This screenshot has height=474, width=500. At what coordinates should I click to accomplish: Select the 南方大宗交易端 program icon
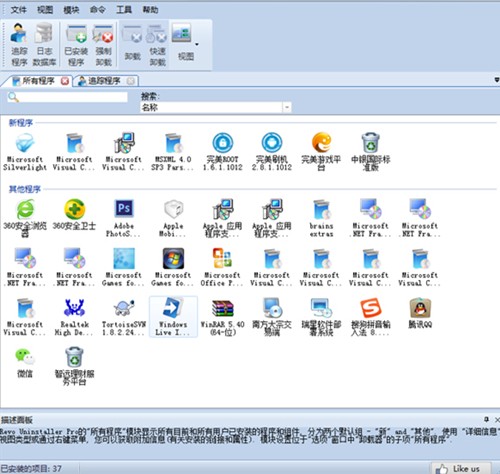pos(272,317)
